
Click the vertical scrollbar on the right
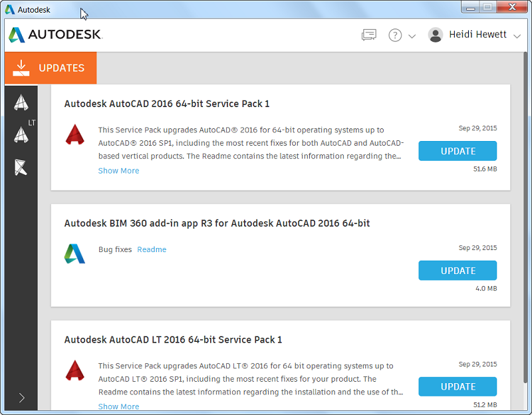tap(525, 217)
